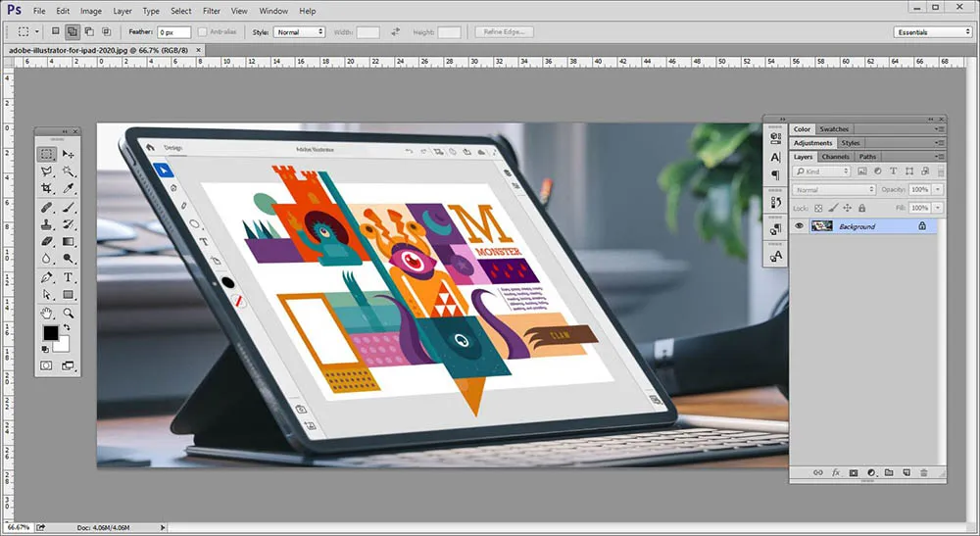Select the Dodge tool
The height and width of the screenshot is (536, 980).
[69, 258]
